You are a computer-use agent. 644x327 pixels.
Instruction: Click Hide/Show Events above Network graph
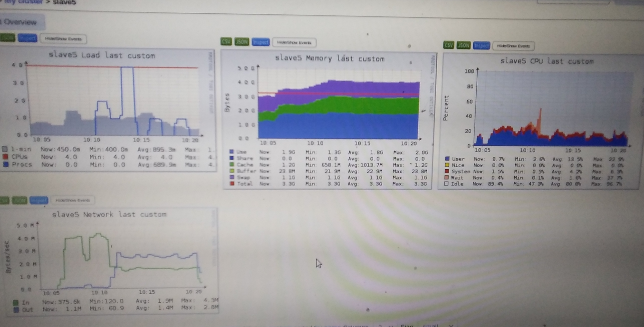(x=72, y=201)
